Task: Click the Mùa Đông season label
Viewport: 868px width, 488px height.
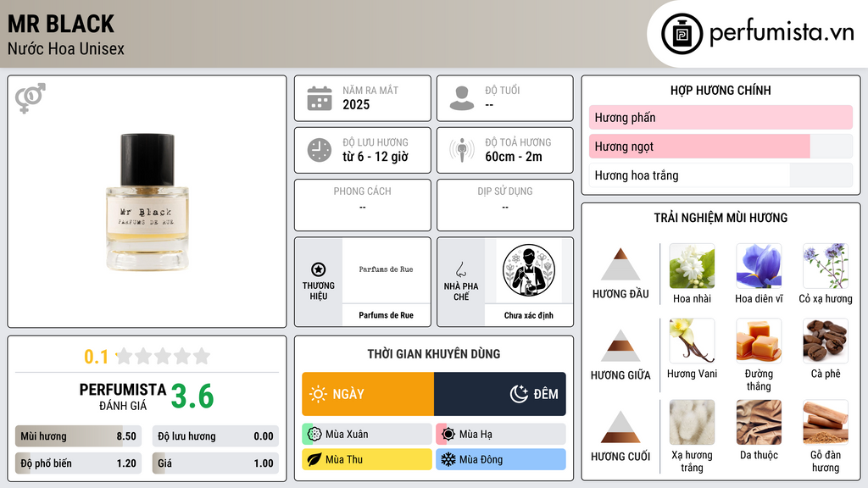Action: pyautogui.click(x=481, y=459)
